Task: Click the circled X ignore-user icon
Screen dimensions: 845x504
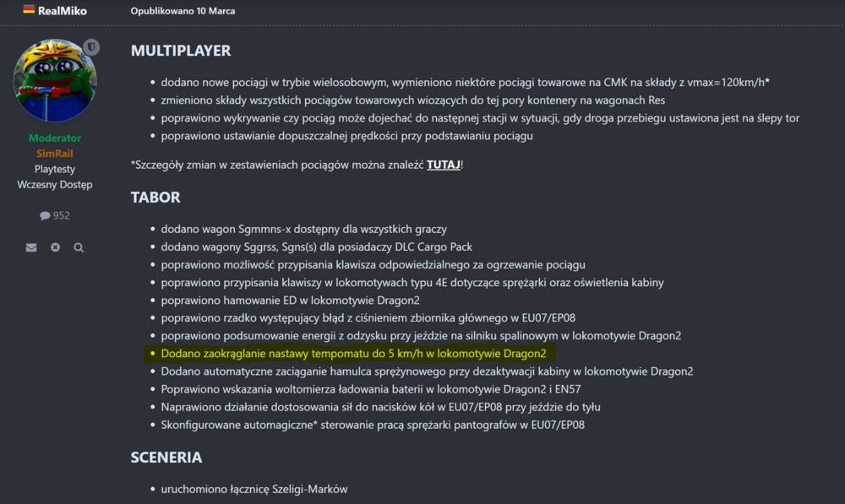Action: tap(55, 248)
